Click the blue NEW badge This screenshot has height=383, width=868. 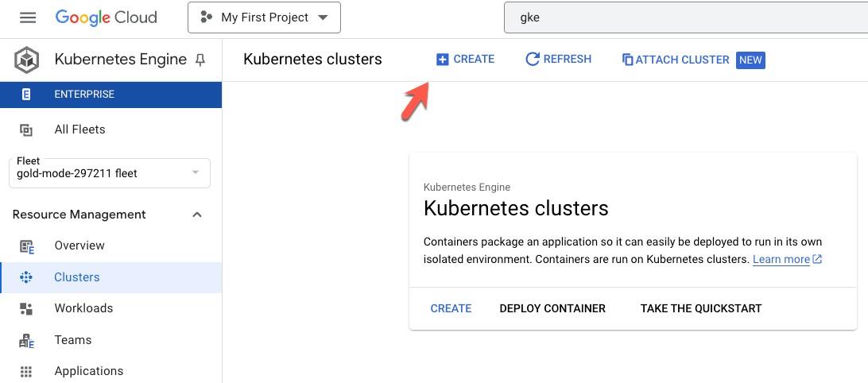coord(750,60)
